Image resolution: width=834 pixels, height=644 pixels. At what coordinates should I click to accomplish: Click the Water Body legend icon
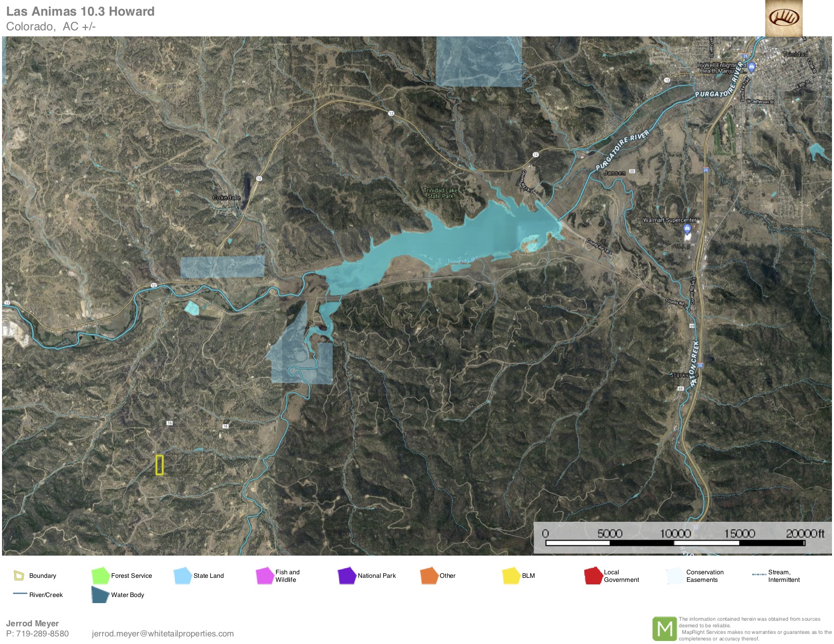click(100, 595)
